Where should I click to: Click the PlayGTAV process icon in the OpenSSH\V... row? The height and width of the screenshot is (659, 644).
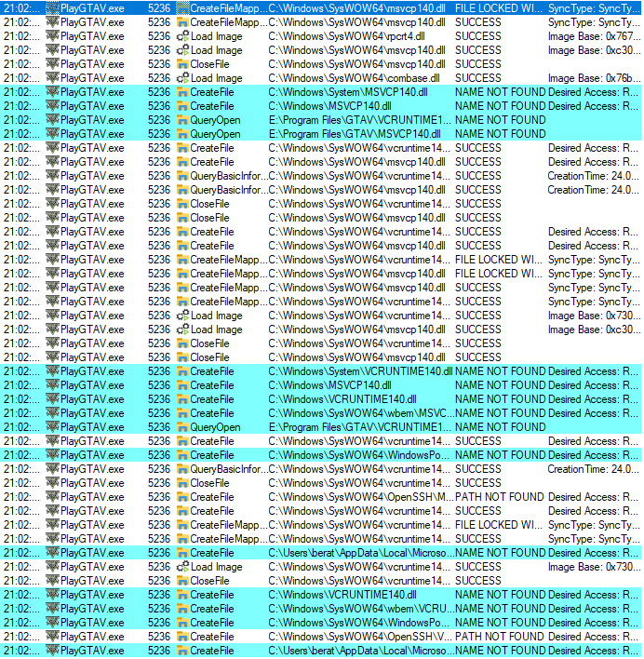tap(52, 637)
